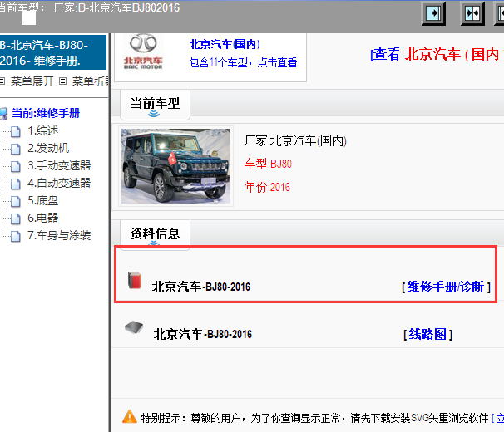Expand all menus with 菜单展开

32,81
